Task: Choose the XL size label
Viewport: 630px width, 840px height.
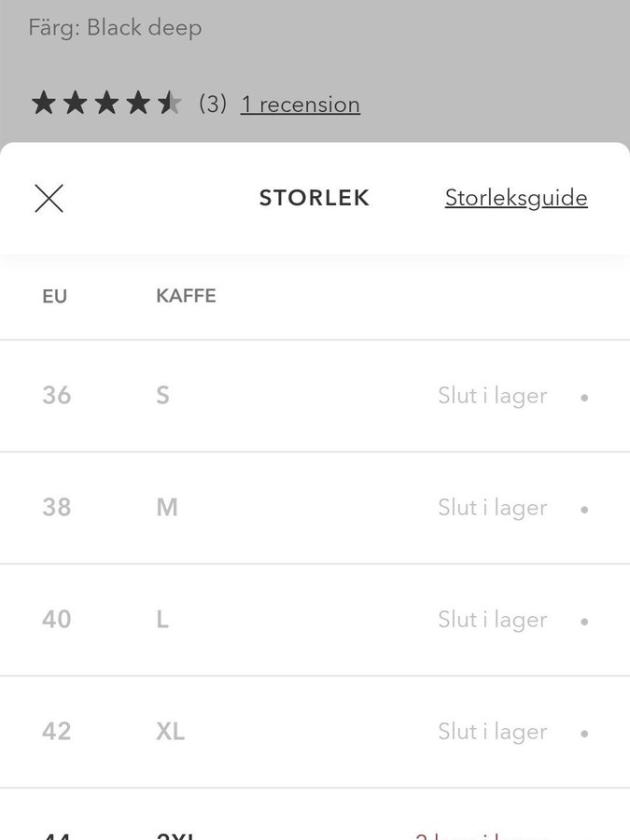Action: (x=170, y=732)
